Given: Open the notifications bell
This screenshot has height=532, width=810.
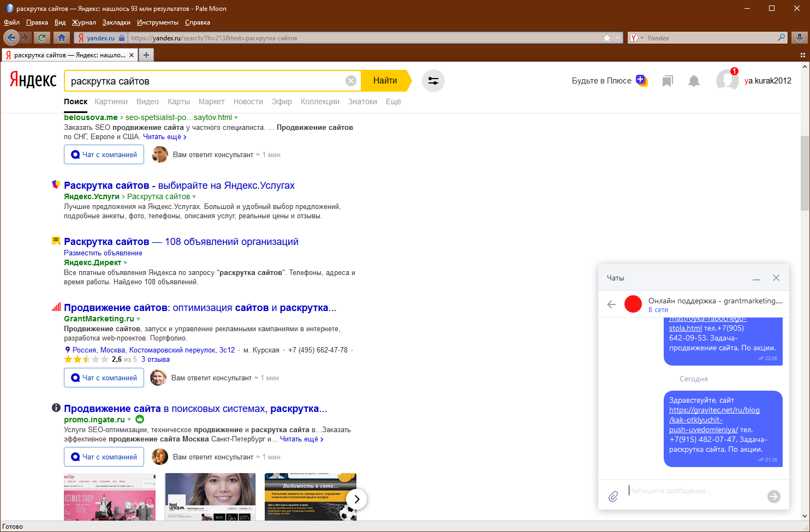Looking at the screenshot, I should click(x=694, y=81).
